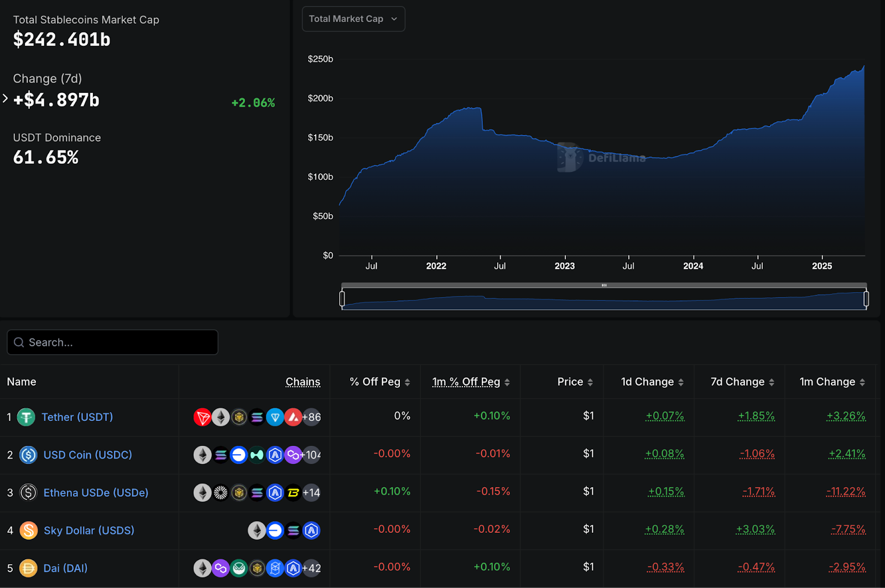The height and width of the screenshot is (588, 885).
Task: Open the Sky Dollar (USDS) link
Action: pos(88,530)
